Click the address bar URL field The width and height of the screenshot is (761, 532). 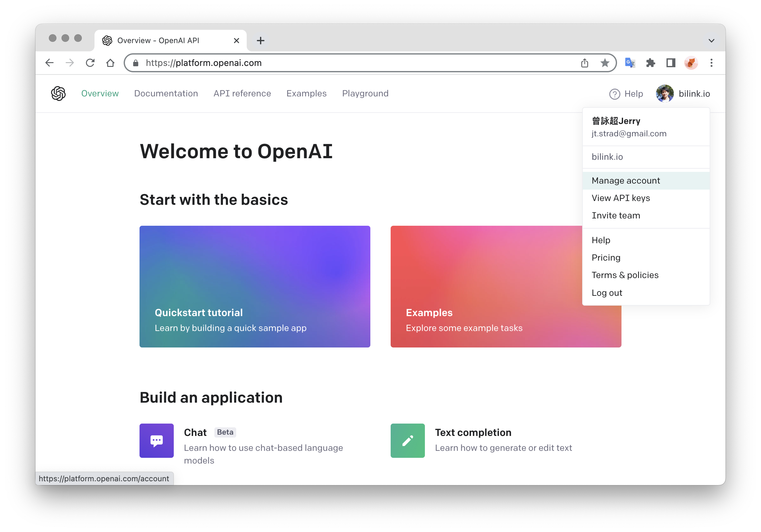[331, 63]
